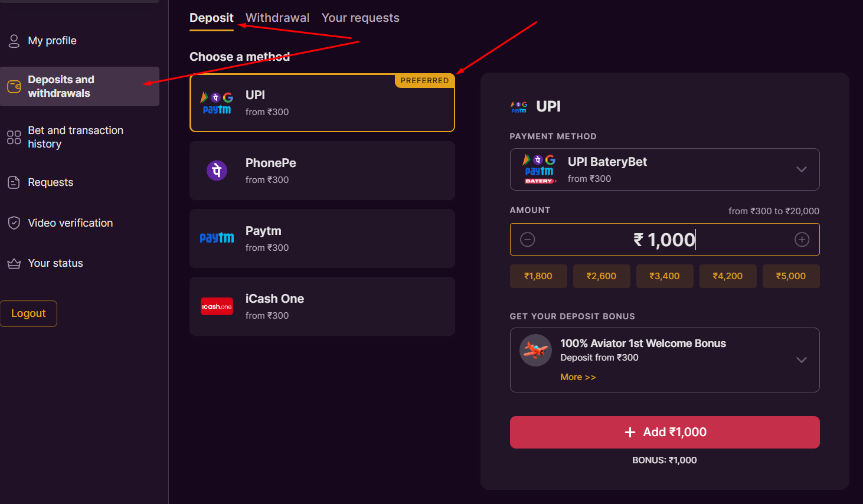
Task: Decrease amount with the minus button
Action: (x=528, y=240)
